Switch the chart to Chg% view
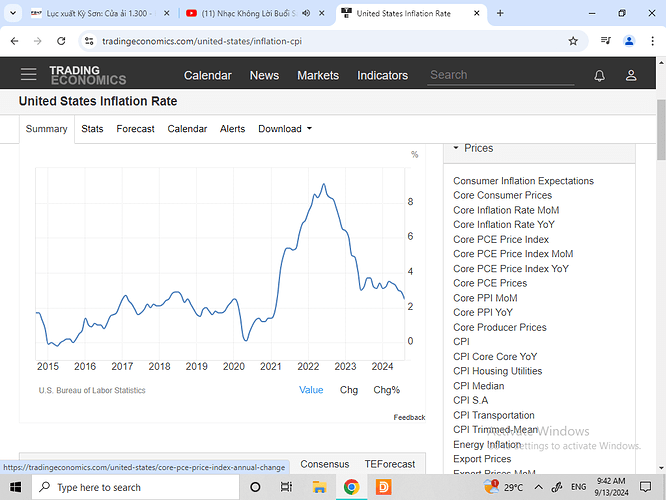 click(386, 390)
